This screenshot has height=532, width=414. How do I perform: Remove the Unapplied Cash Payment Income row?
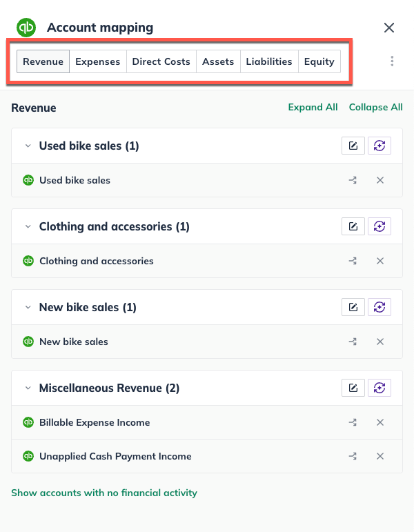click(x=380, y=456)
